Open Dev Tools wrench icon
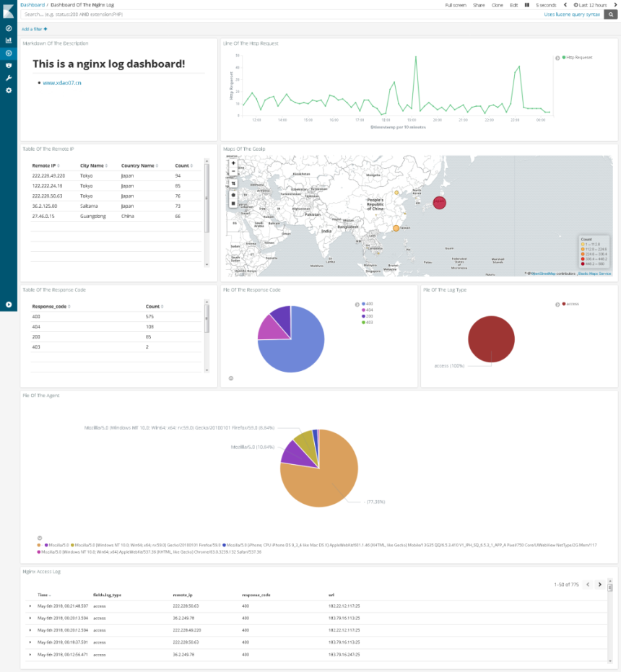 [x=9, y=78]
